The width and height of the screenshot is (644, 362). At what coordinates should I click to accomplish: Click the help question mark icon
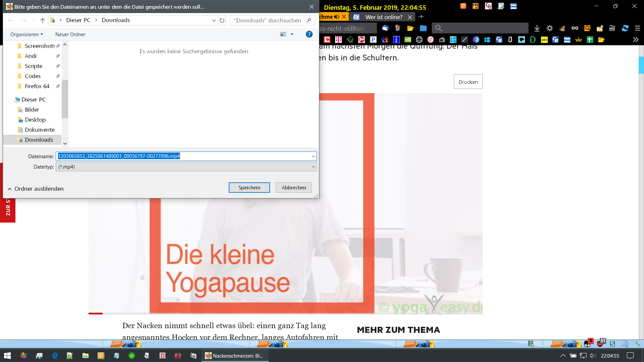click(309, 34)
